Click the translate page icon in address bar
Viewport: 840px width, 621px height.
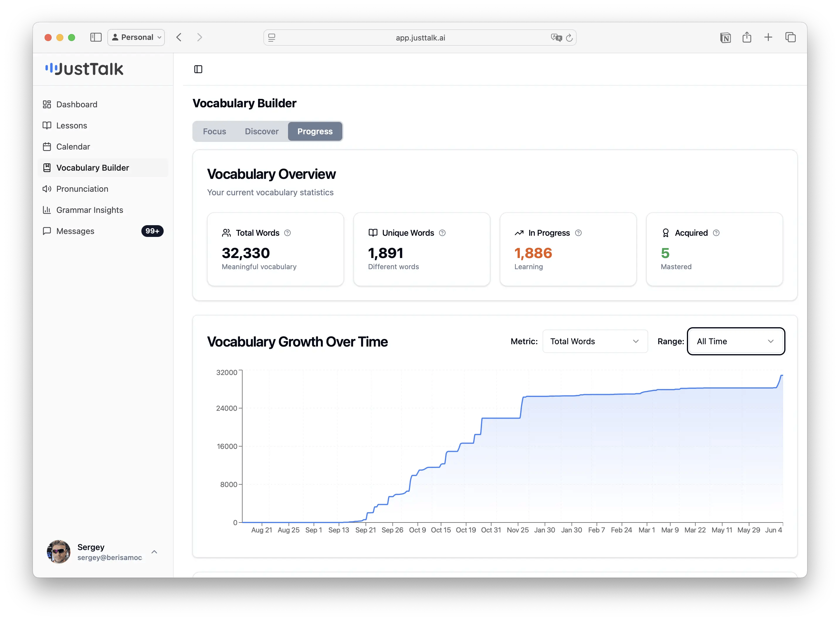tap(556, 38)
